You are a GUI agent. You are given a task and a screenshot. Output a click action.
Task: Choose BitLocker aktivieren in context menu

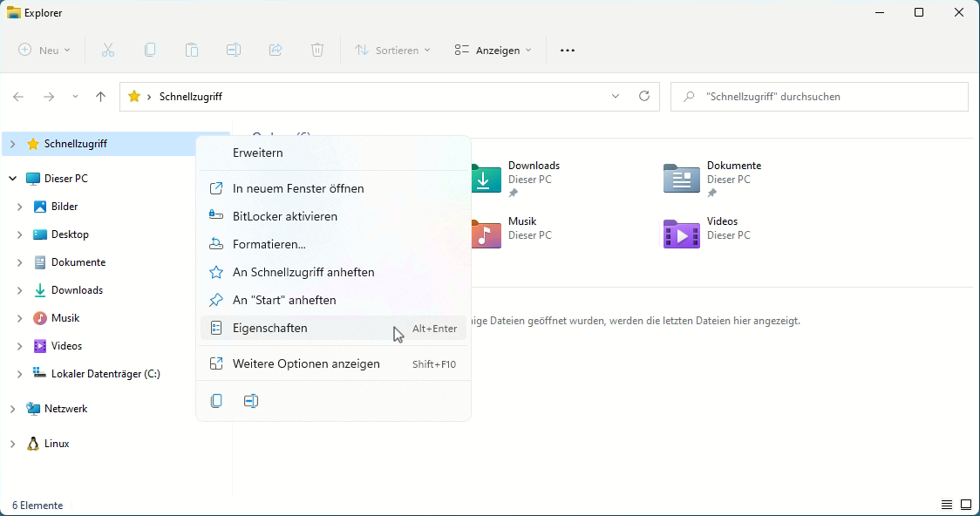(333, 217)
